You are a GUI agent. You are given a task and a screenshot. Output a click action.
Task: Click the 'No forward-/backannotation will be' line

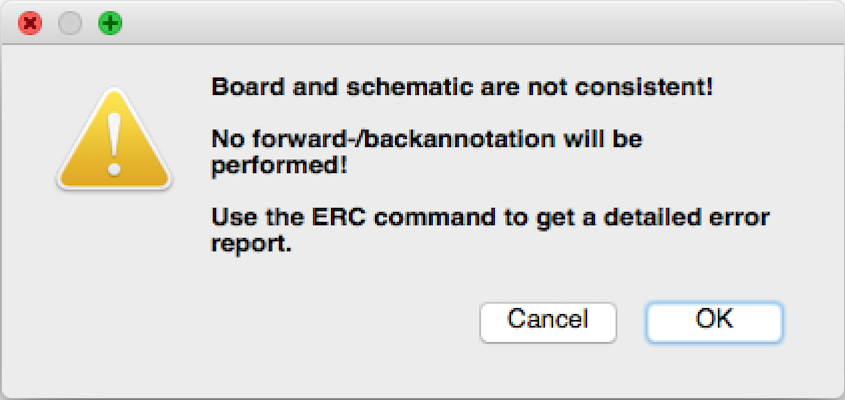tap(427, 140)
